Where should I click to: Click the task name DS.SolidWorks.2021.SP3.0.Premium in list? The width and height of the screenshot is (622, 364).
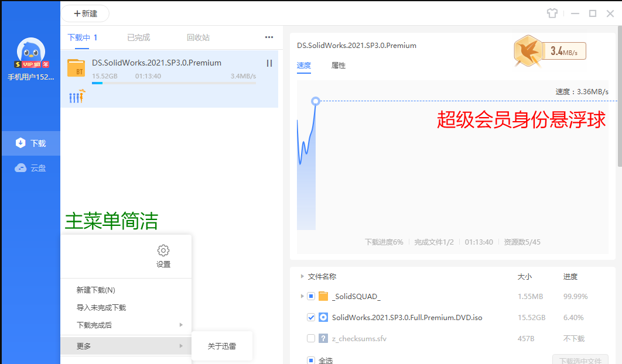pyautogui.click(x=157, y=63)
